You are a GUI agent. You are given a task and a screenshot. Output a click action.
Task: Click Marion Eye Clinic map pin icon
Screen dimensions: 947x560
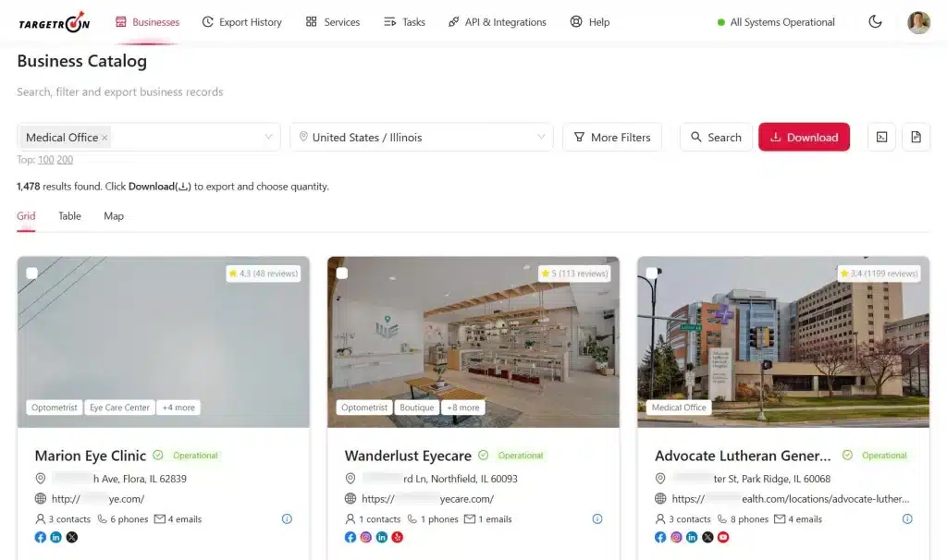(x=41, y=479)
